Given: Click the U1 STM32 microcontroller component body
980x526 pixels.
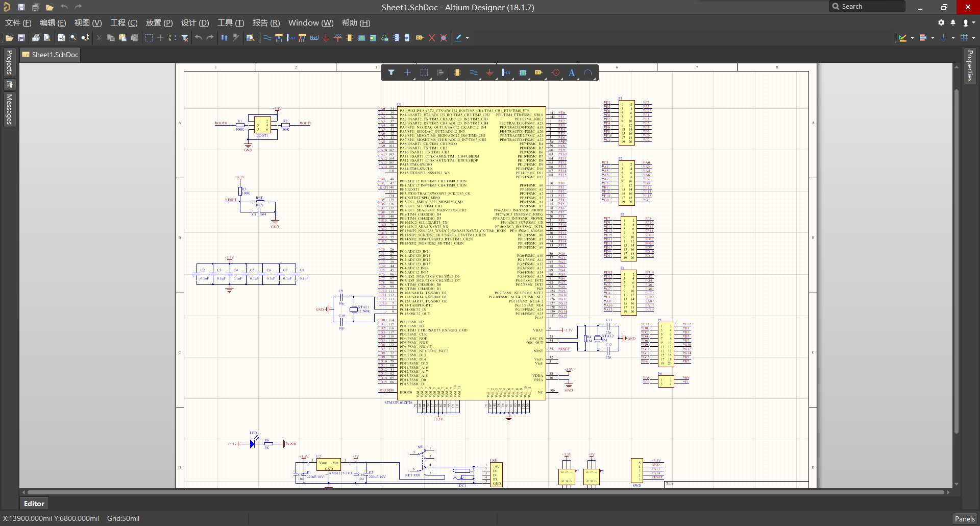Looking at the screenshot, I should 472,253.
